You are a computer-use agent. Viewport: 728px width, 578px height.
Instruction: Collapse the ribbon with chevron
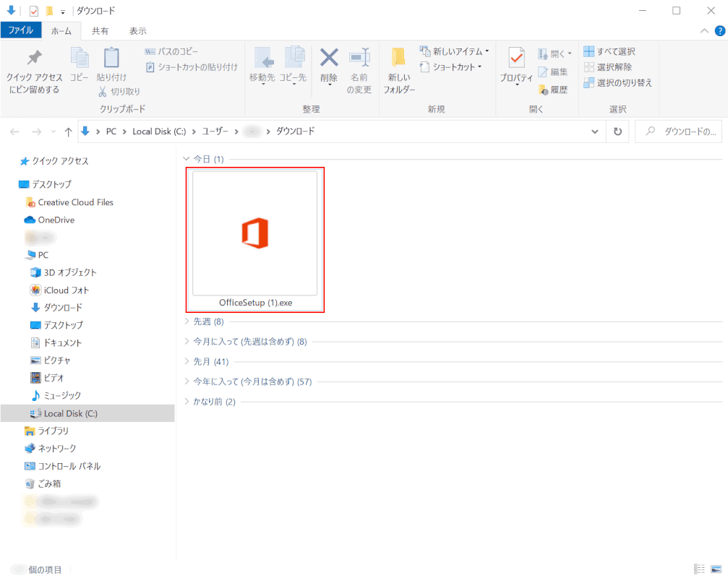tap(704, 31)
